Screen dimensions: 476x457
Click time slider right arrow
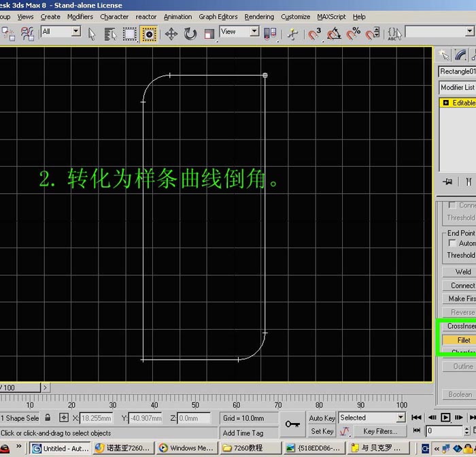(46, 388)
